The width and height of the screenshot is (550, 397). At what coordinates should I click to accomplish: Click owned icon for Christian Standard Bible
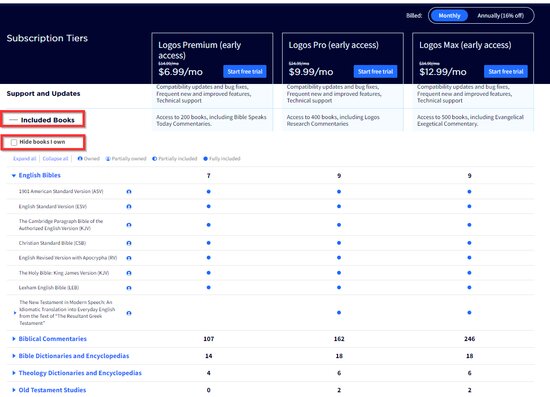click(x=129, y=243)
